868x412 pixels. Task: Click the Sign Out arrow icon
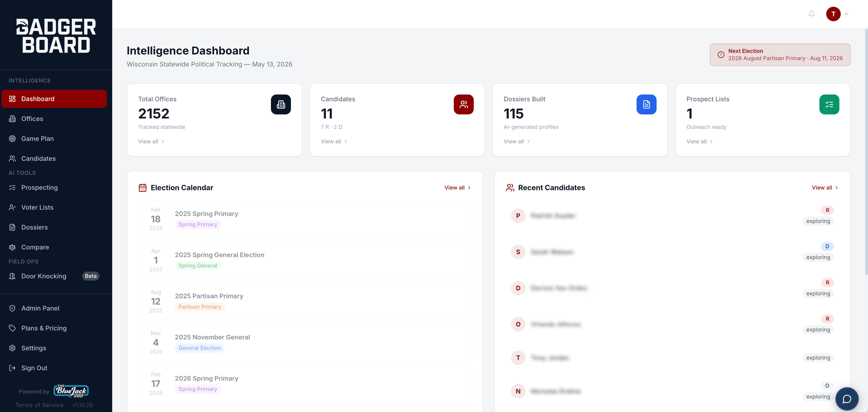coord(12,368)
